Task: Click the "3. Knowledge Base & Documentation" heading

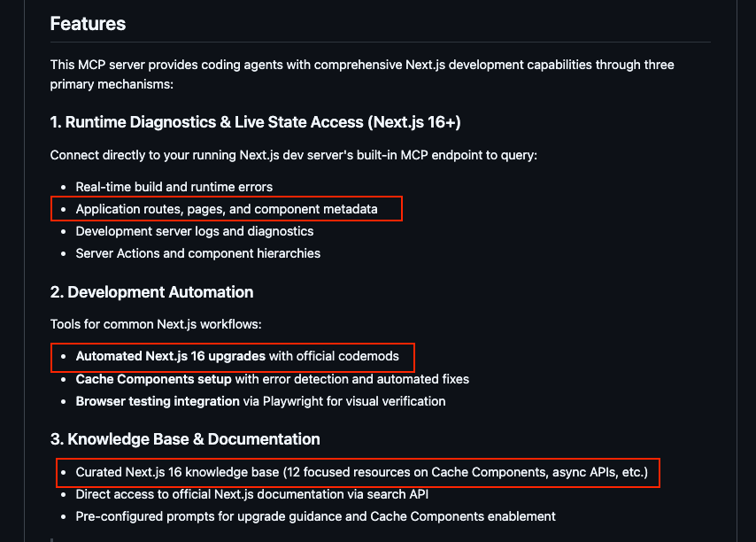Action: tap(185, 439)
